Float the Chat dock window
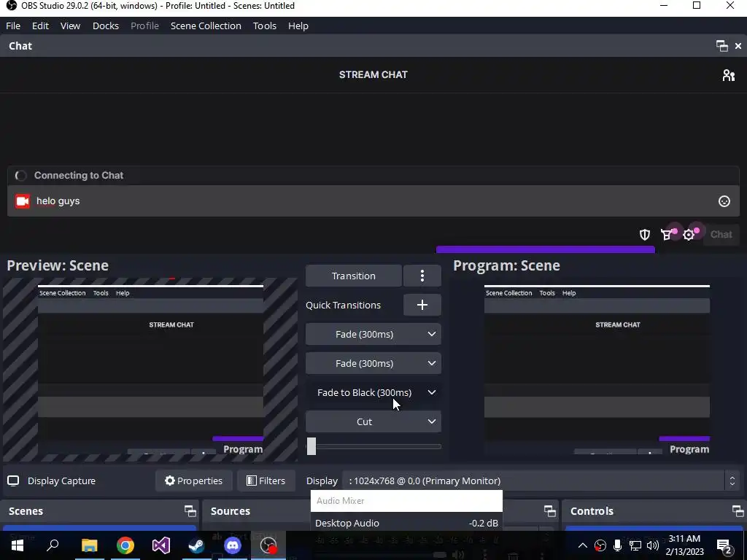 pyautogui.click(x=721, y=46)
